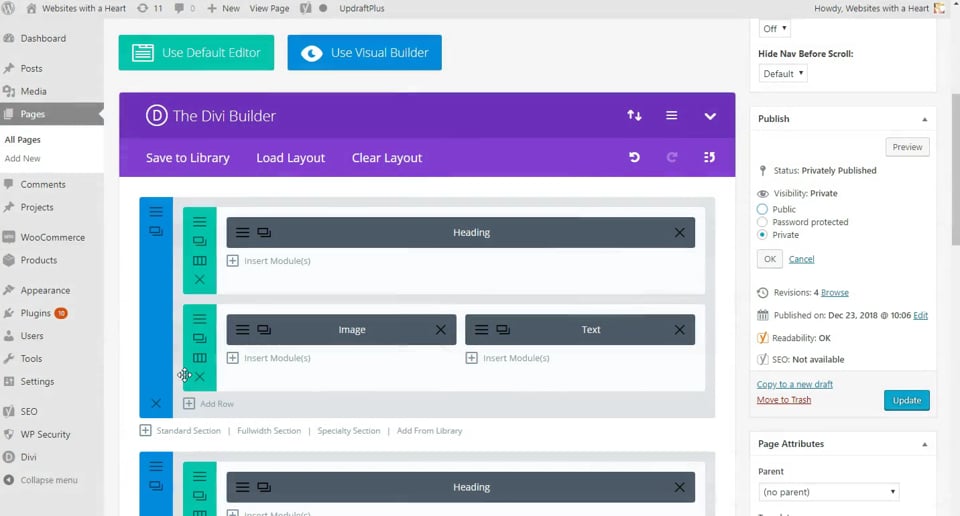Screen dimensions: 960x516
Task: Duplicate the Text module
Action: (x=503, y=330)
